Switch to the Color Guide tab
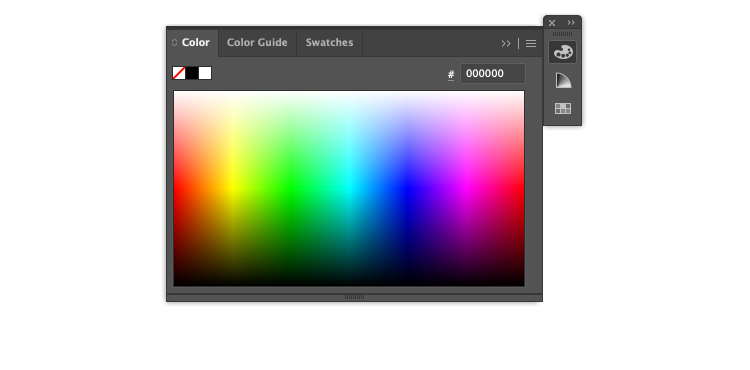Image resolution: width=750 pixels, height=370 pixels. [x=257, y=43]
